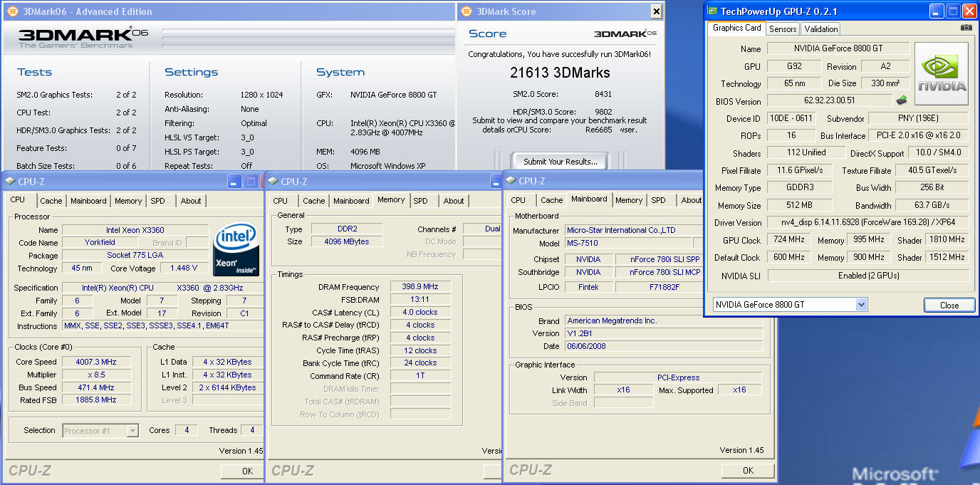Open the CPU tab in the CPU-Z Mainboard window
Image resolution: width=980 pixels, height=485 pixels.
tap(518, 200)
